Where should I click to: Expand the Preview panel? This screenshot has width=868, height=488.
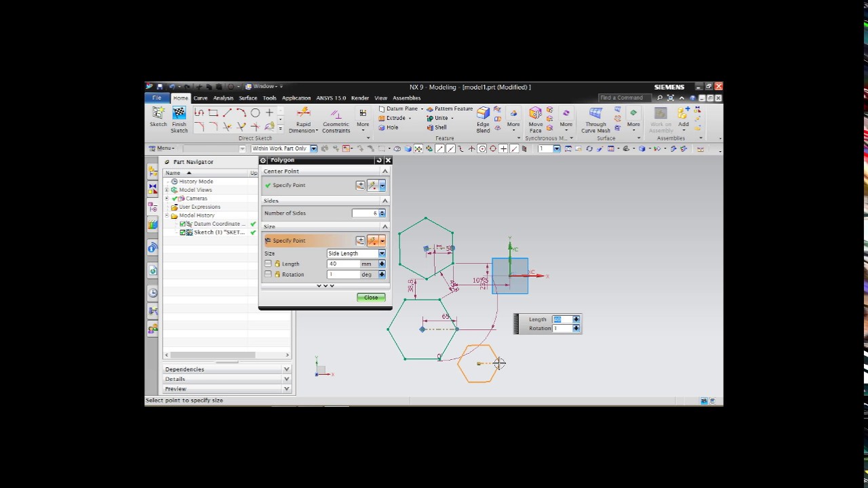(x=286, y=389)
